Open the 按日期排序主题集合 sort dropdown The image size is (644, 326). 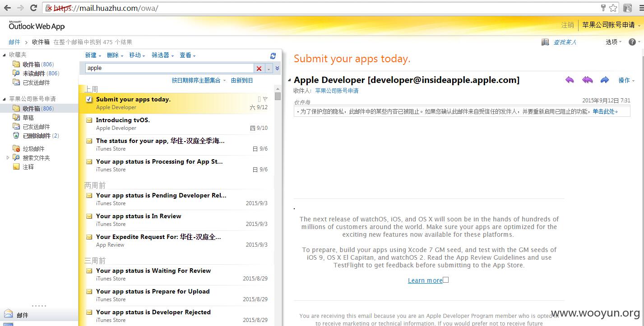[199, 80]
